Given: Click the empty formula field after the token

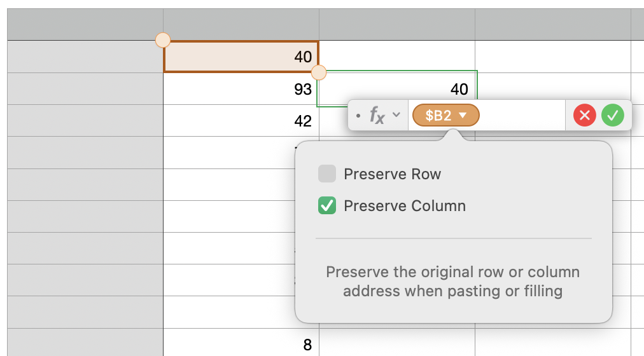Looking at the screenshot, I should [522, 115].
